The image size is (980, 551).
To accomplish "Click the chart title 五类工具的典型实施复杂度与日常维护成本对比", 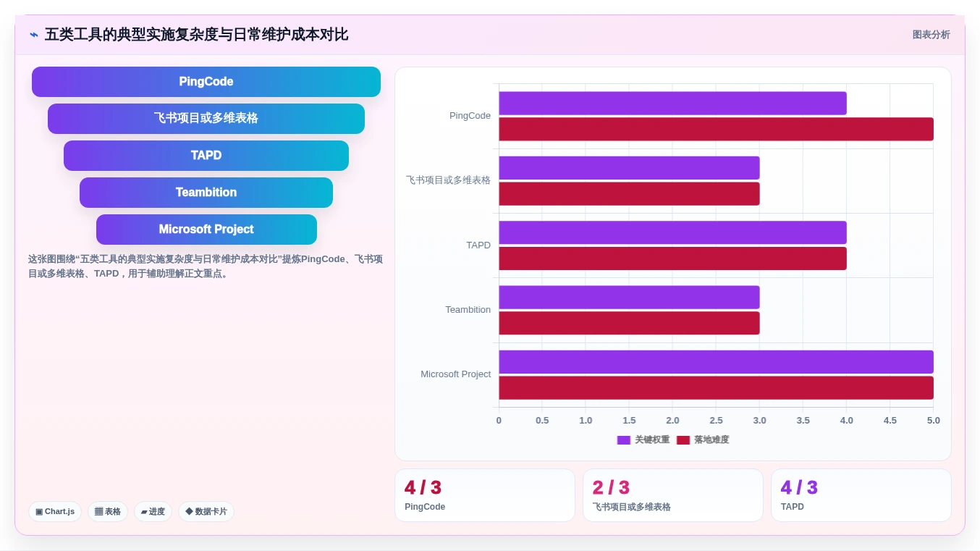I will tap(196, 35).
